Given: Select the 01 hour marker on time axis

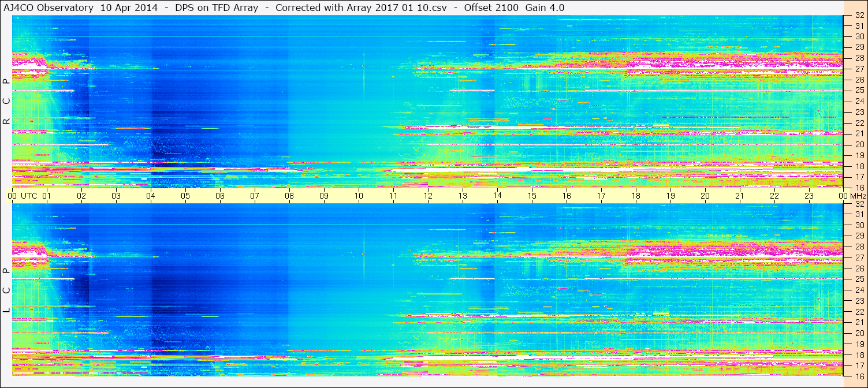Looking at the screenshot, I should [47, 196].
